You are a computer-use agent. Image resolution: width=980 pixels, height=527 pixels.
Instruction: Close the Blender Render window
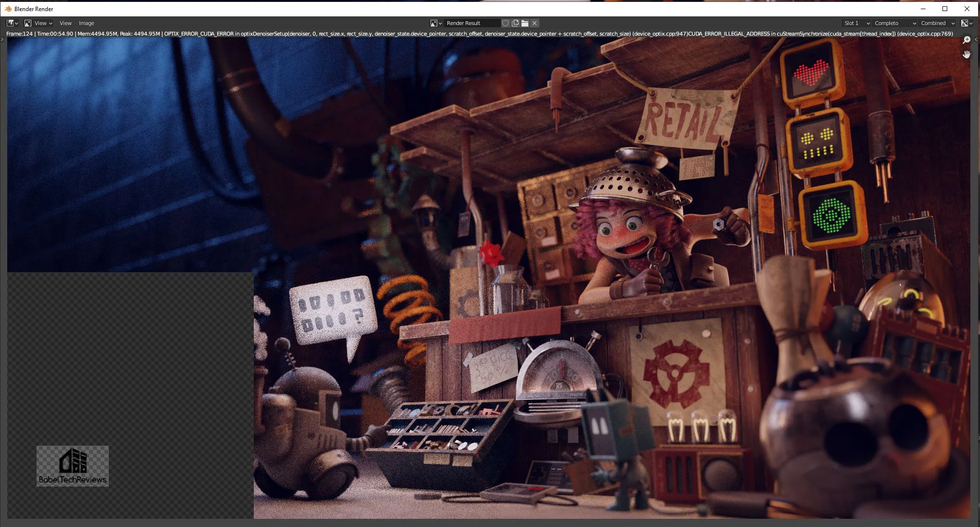(x=967, y=9)
